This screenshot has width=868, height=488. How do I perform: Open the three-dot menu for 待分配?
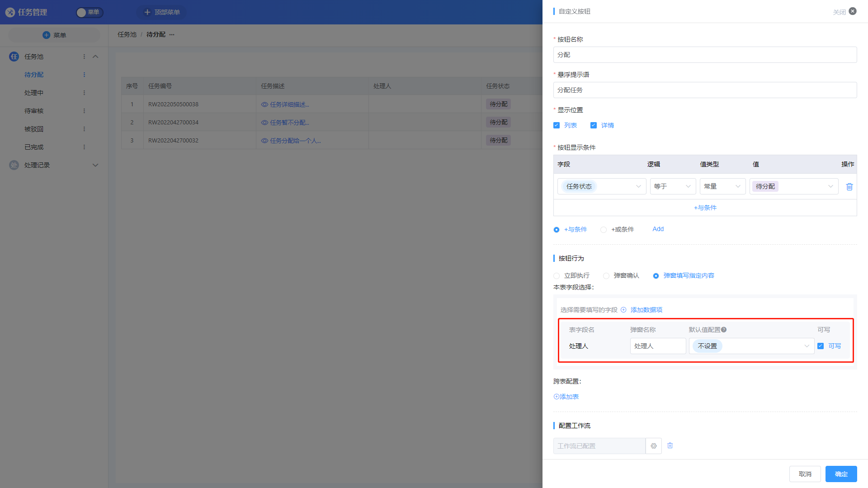pos(84,75)
